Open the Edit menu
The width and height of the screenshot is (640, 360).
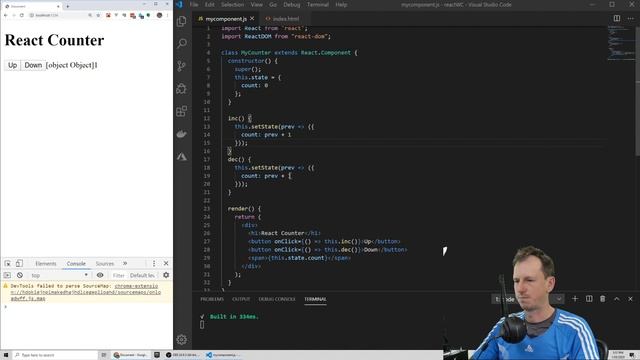tap(209, 4)
